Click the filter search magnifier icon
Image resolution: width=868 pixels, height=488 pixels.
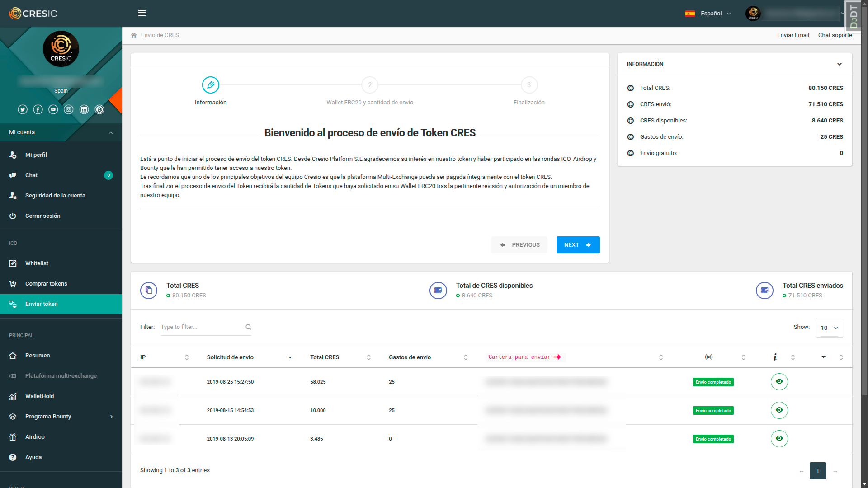pyautogui.click(x=248, y=327)
